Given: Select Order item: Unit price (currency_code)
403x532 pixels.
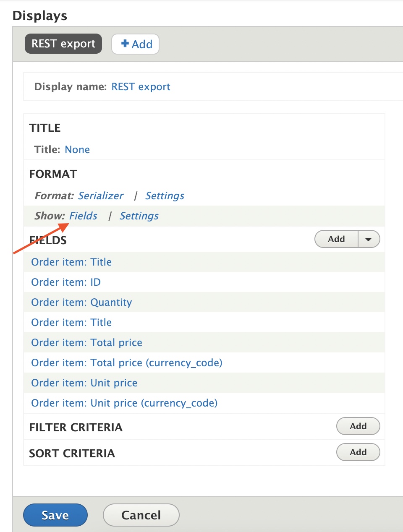Looking at the screenshot, I should [x=123, y=403].
